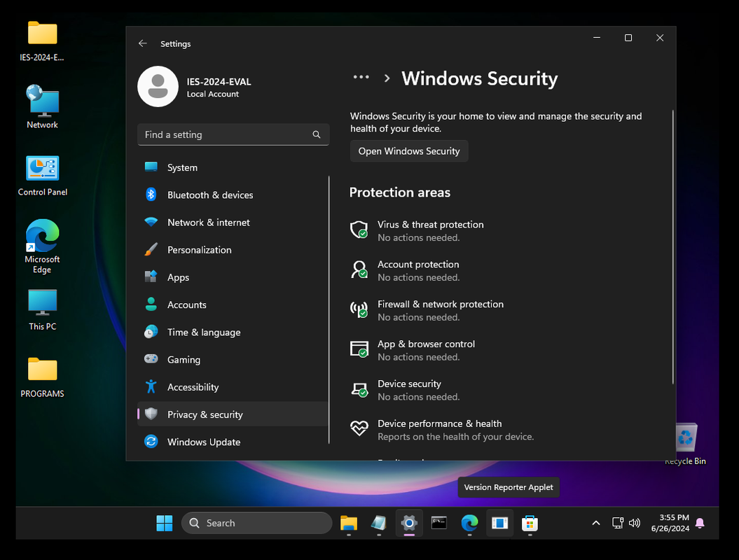This screenshot has width=739, height=560.
Task: Select the PROGRAMS desktop folder
Action: click(43, 378)
